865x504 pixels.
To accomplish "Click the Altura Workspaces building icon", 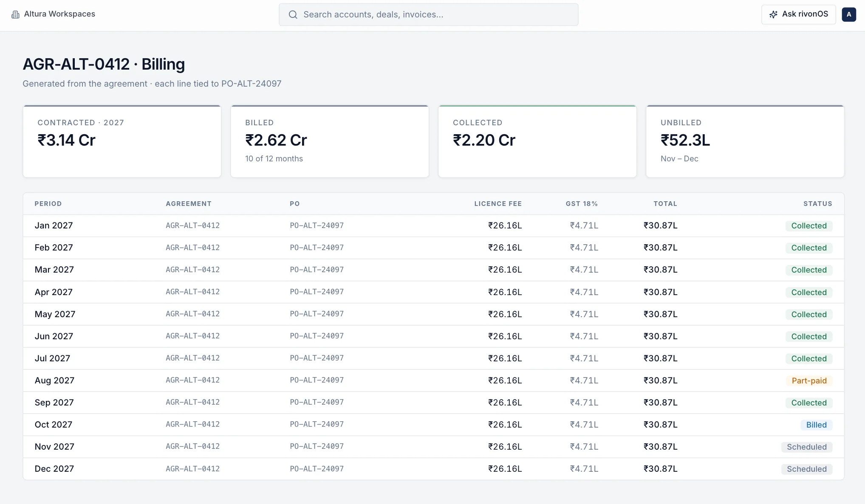I will pyautogui.click(x=15, y=14).
